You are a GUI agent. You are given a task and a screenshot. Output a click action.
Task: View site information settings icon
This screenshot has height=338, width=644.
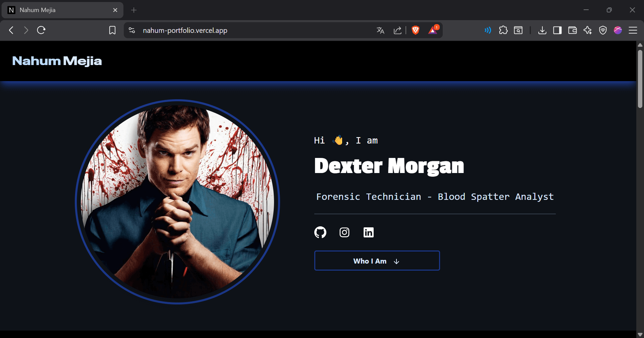coord(132,30)
